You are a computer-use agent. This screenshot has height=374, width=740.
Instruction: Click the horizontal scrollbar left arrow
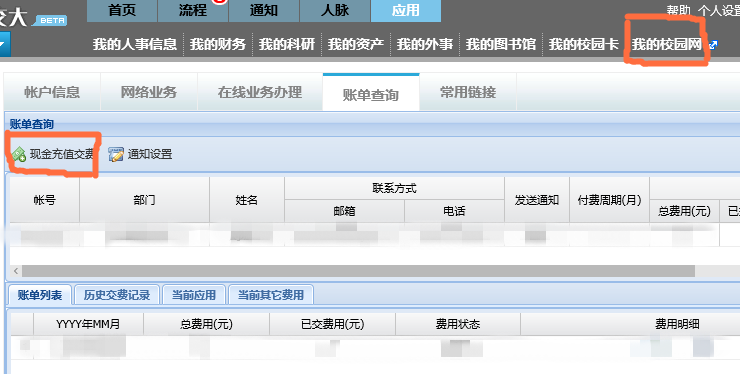[16, 271]
